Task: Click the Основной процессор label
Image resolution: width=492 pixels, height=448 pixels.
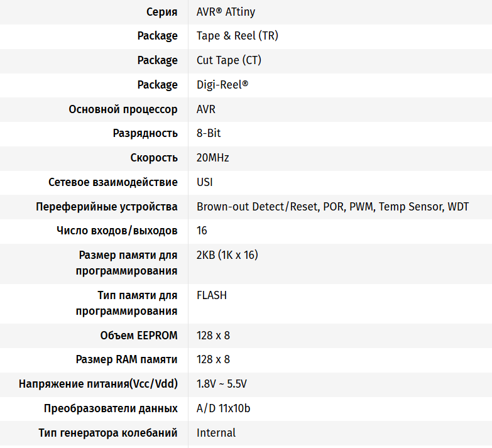Action: pyautogui.click(x=123, y=109)
